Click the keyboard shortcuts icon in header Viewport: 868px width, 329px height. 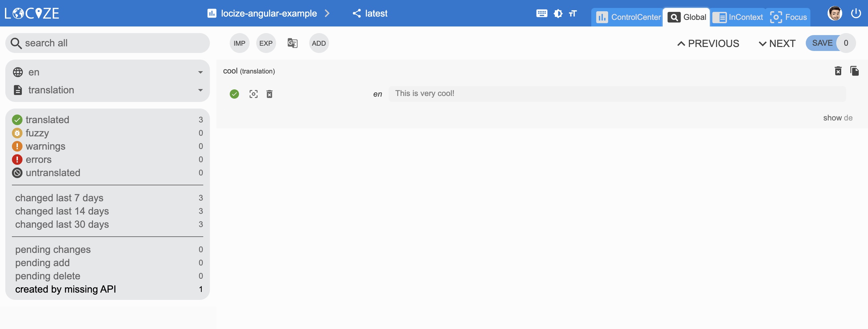click(x=542, y=14)
